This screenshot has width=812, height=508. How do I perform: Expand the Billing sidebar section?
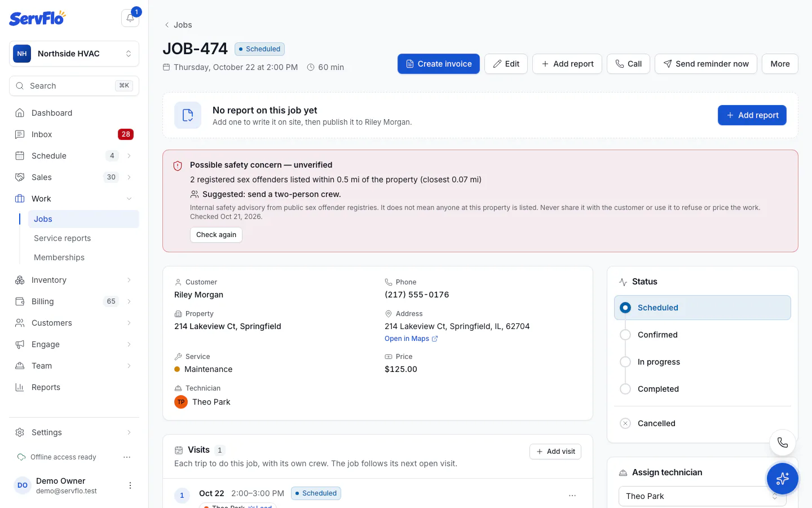129,301
